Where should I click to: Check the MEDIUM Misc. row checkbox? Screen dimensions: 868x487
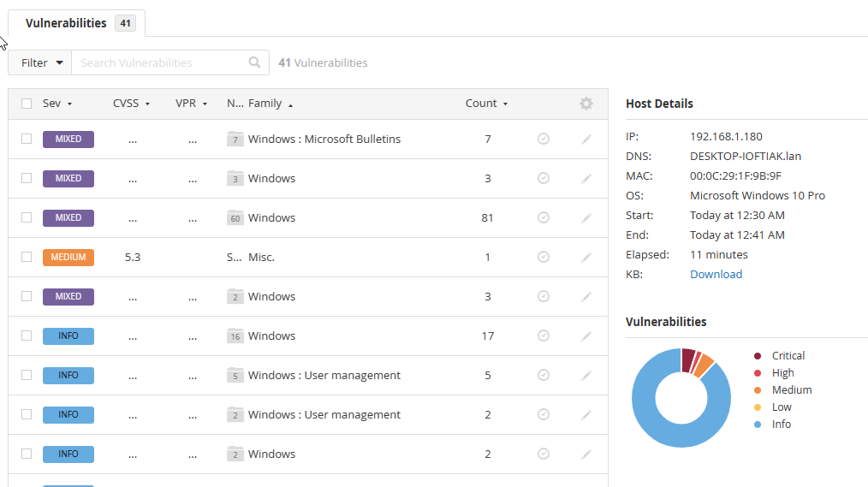pos(27,256)
